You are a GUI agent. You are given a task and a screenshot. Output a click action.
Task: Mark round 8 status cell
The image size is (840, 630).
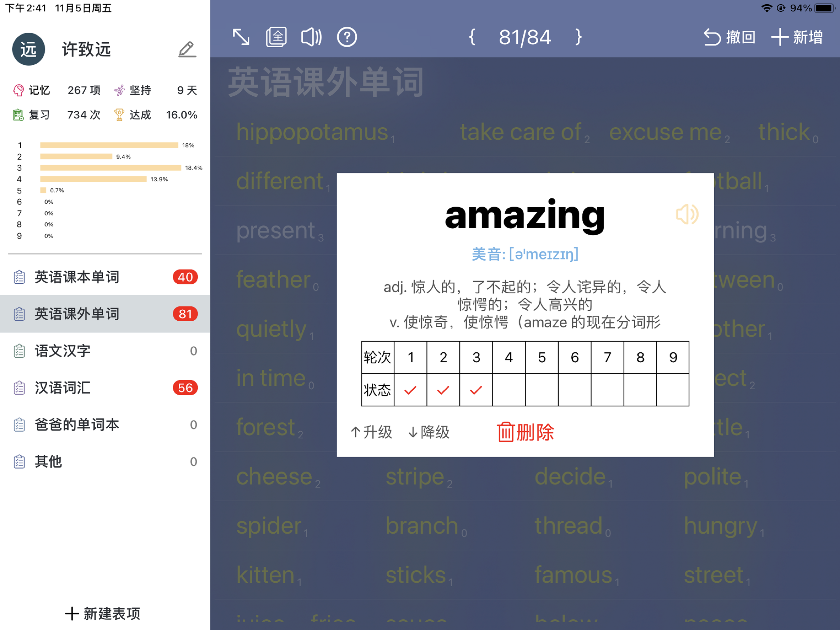tap(640, 390)
